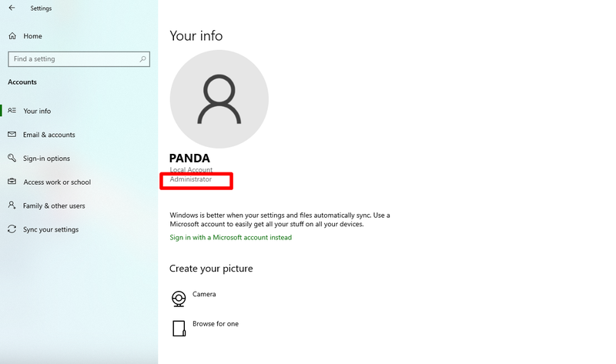Sign in with a Microsoft account instead
Screen dimensions: 616x364
click(x=230, y=238)
